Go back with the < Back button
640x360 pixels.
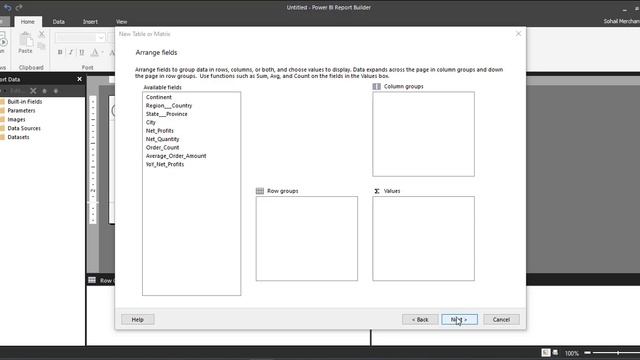pyautogui.click(x=420, y=320)
